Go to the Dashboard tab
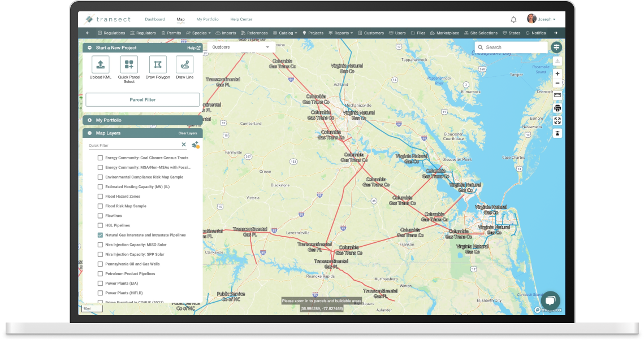Viewport: 644px width, 340px height. (155, 19)
